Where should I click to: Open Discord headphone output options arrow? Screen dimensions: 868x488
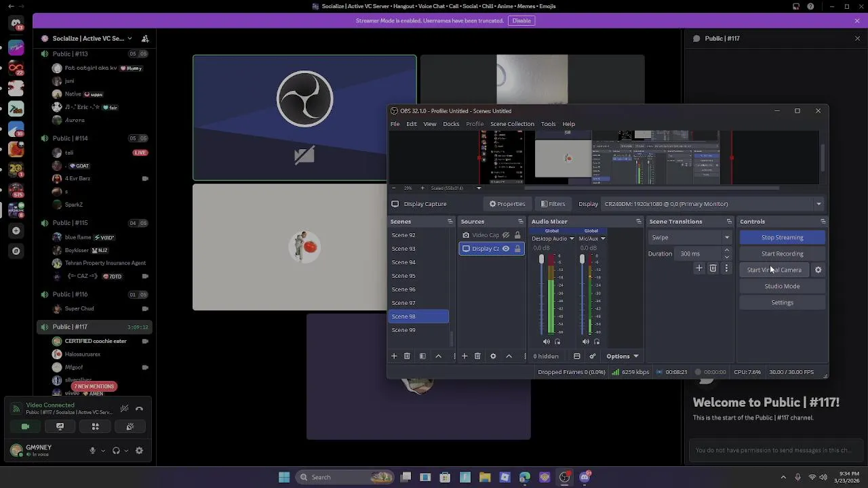[x=126, y=451]
